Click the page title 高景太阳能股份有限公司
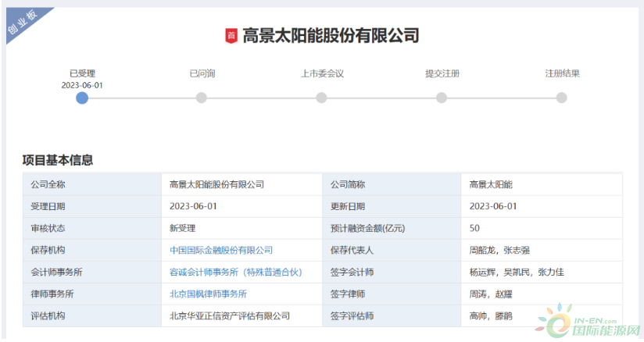644x342 pixels. click(331, 36)
